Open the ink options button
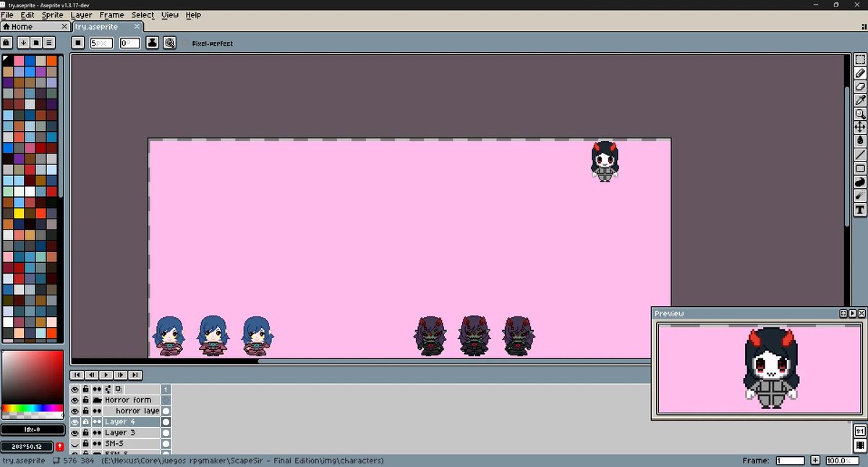The height and width of the screenshot is (467, 868). pyautogui.click(x=153, y=43)
